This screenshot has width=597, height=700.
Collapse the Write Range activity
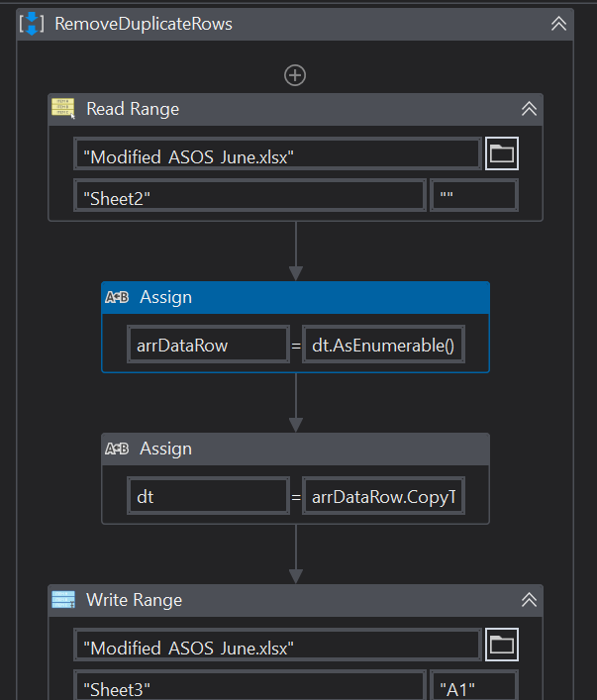pyautogui.click(x=529, y=600)
